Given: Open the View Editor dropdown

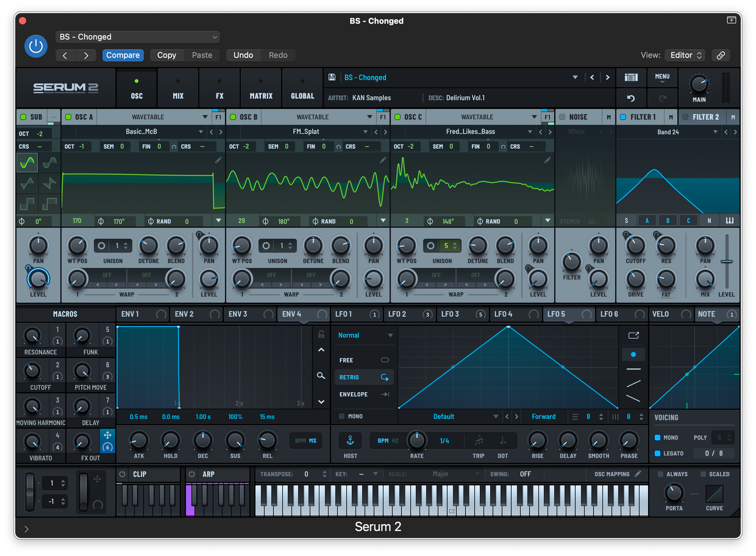Looking at the screenshot, I should coord(685,55).
